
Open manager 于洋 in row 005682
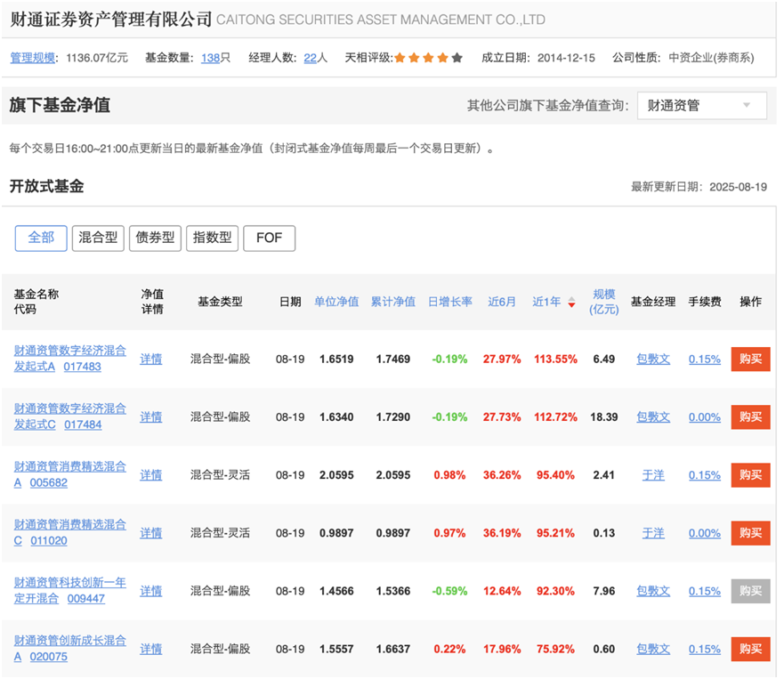653,475
